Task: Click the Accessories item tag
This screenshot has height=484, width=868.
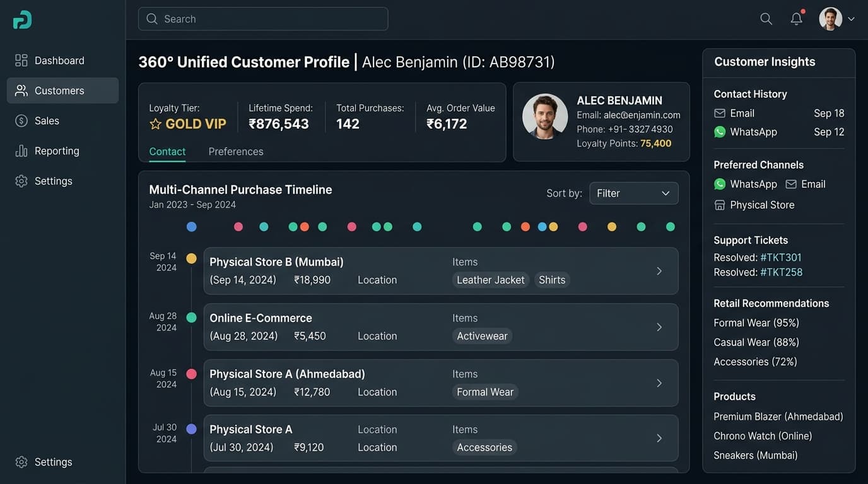Action: click(x=484, y=447)
